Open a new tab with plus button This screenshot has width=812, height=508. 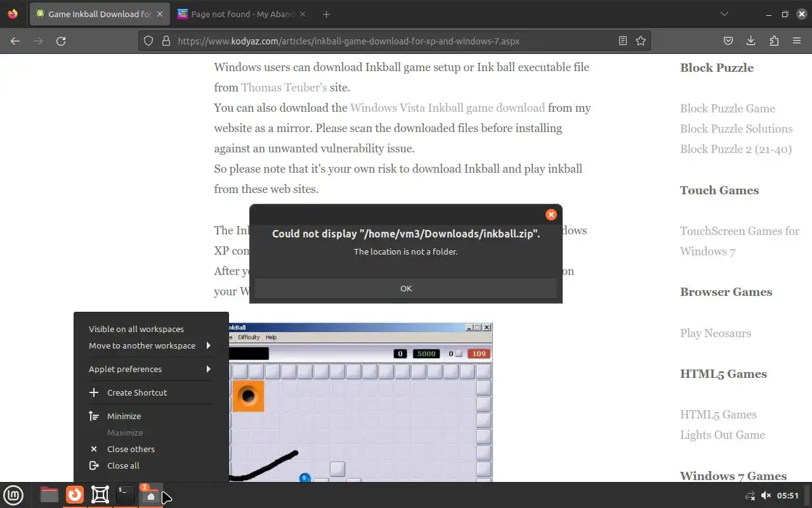[326, 14]
